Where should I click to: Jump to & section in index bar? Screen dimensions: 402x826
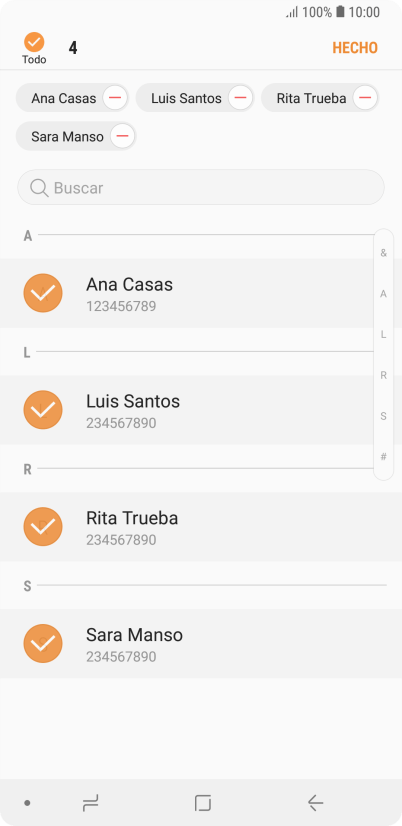(x=384, y=253)
